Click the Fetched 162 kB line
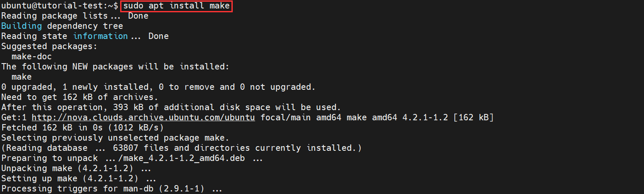 tap(83, 127)
